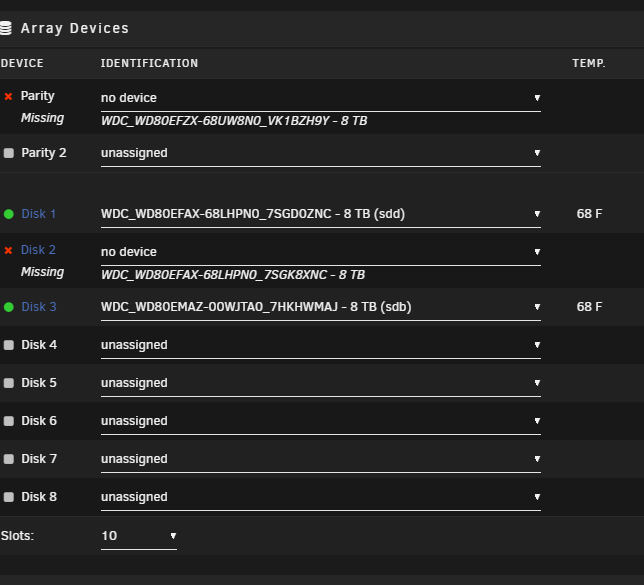Click the missing disk serial WDC_WD80EFAX-68LHPN0_7SGK8XNC

(x=214, y=275)
